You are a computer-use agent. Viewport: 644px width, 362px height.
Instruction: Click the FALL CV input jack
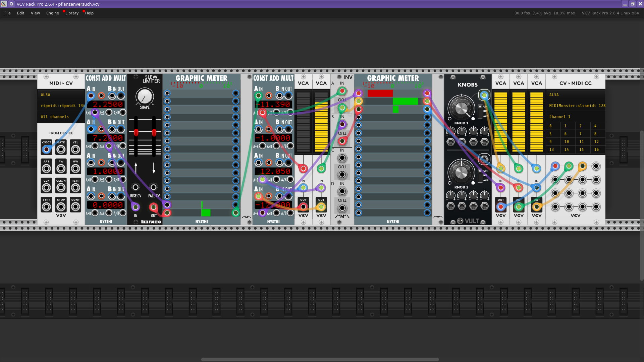click(x=154, y=187)
